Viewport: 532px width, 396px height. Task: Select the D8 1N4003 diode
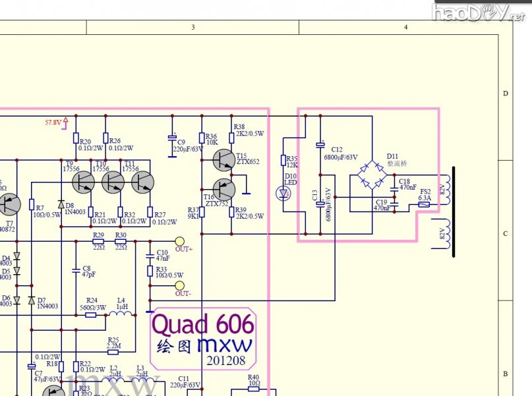pyautogui.click(x=61, y=204)
